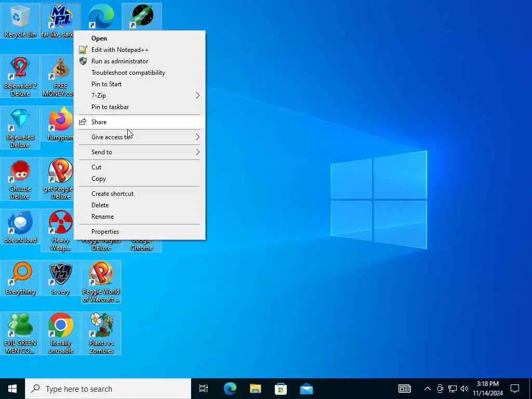Select the Google Chrome label below the menu
532x399 pixels.
pos(142,244)
